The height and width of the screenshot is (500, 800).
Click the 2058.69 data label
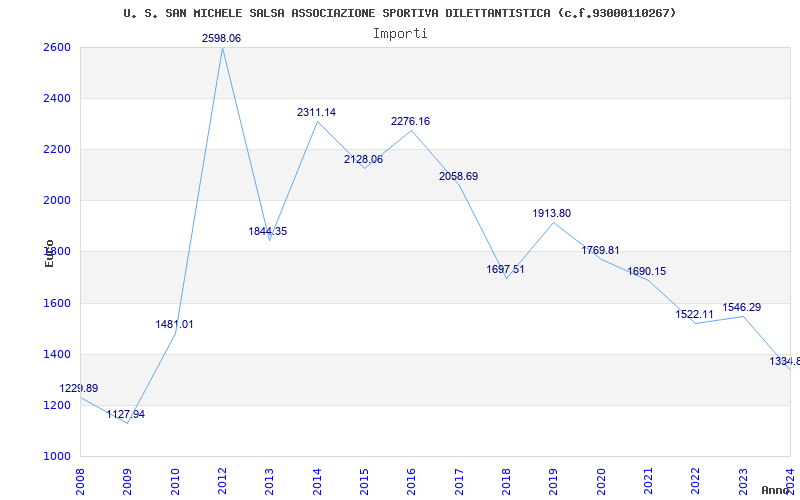point(458,176)
